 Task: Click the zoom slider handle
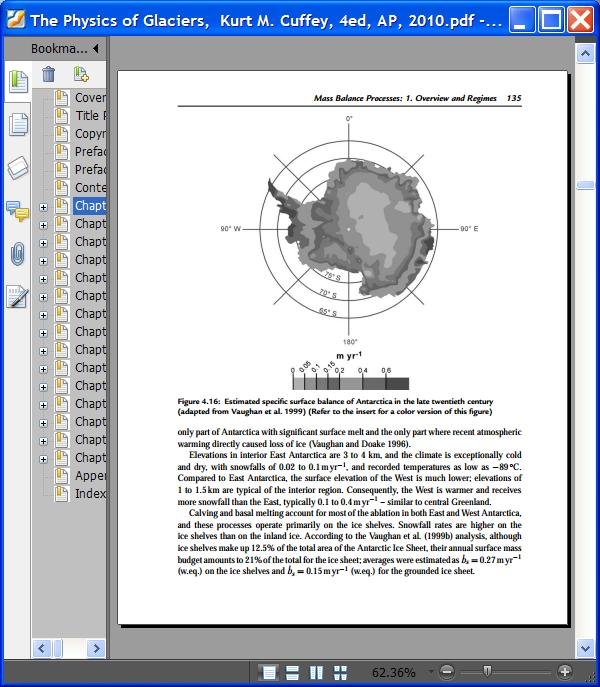[x=487, y=671]
